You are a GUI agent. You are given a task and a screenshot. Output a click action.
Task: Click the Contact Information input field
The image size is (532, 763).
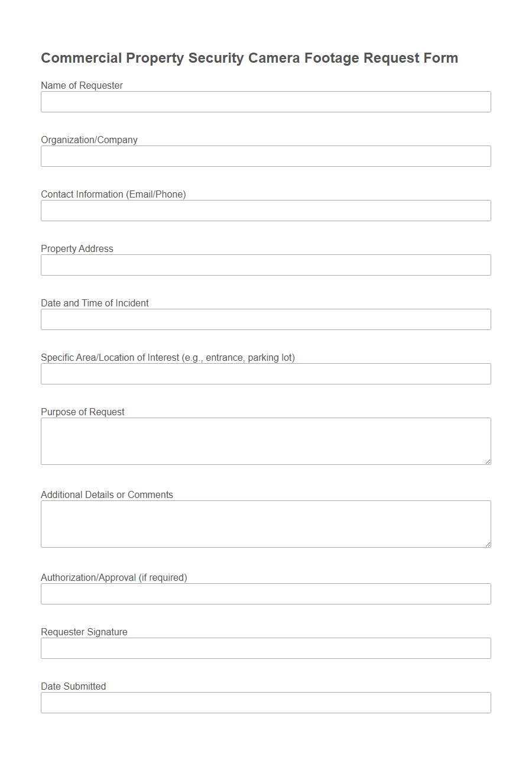265,211
